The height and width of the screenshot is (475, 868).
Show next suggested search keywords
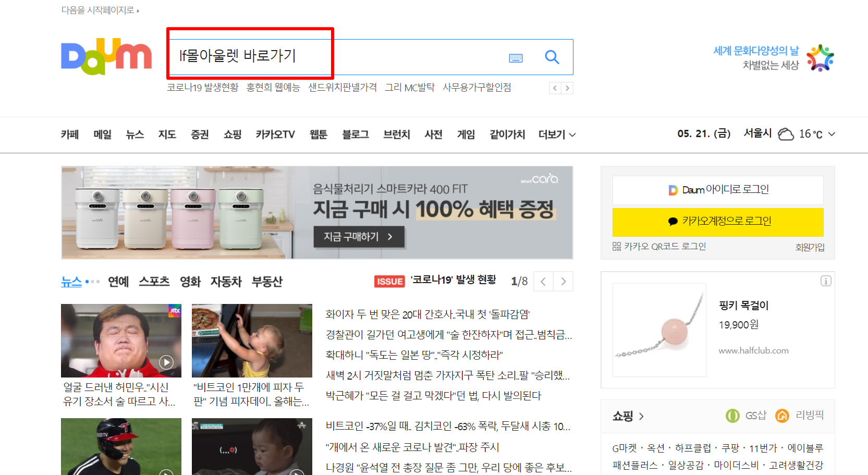pyautogui.click(x=567, y=88)
